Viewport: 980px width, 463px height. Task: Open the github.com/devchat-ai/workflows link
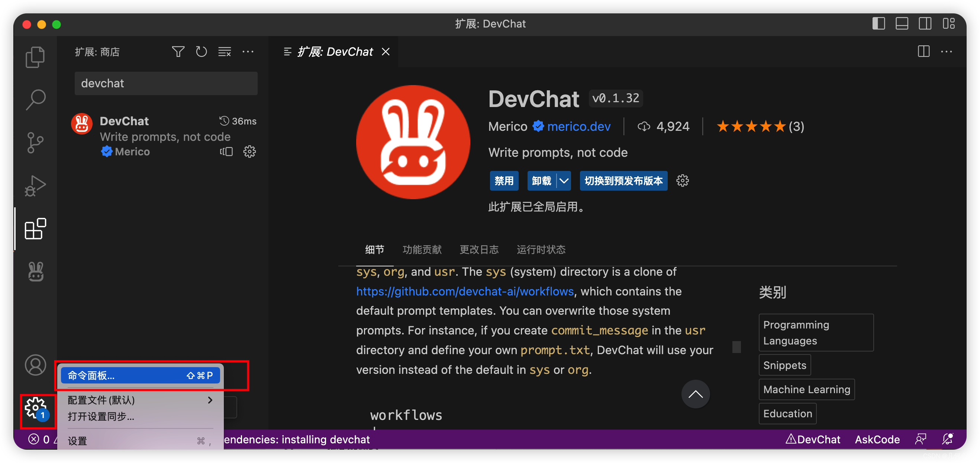point(464,291)
